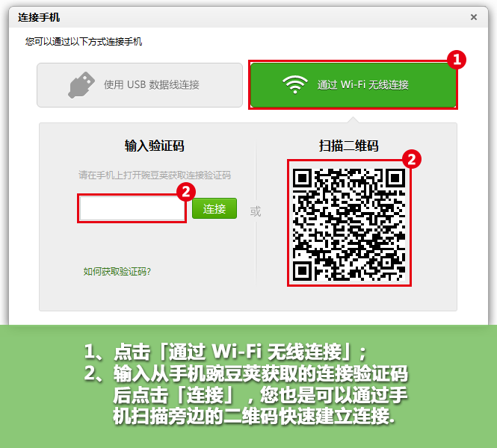The height and width of the screenshot is (448, 497).
Task: Open the 如何获取验证码? help link
Action: tap(117, 271)
